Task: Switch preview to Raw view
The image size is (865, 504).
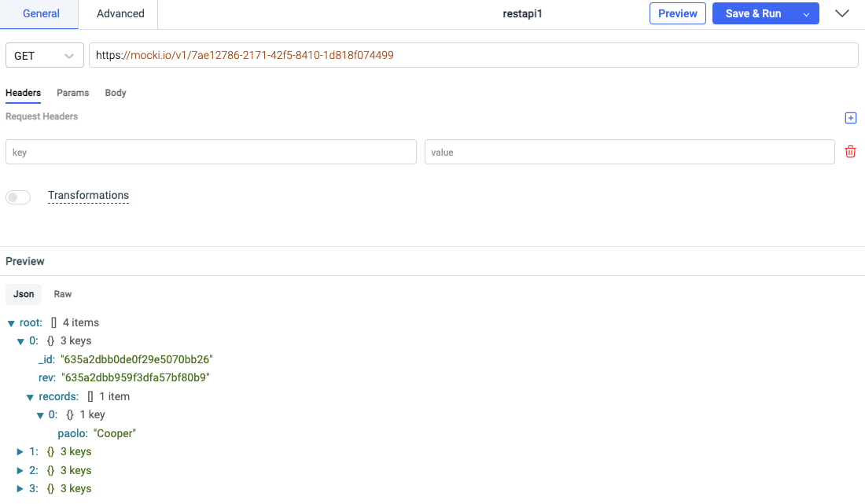Action: 63,294
